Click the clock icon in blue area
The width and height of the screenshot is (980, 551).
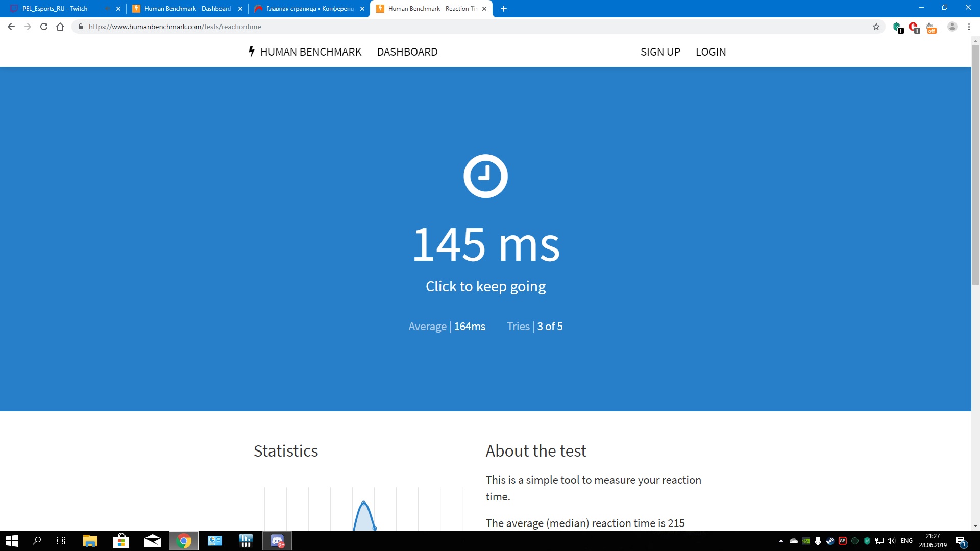click(x=485, y=176)
